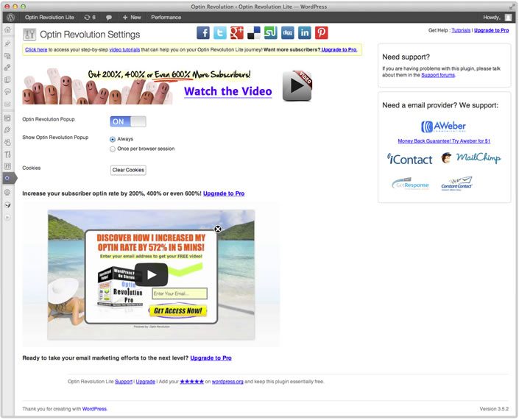This screenshot has height=420, width=519.
Task: Share on LinkedIn icon
Action: (305, 33)
